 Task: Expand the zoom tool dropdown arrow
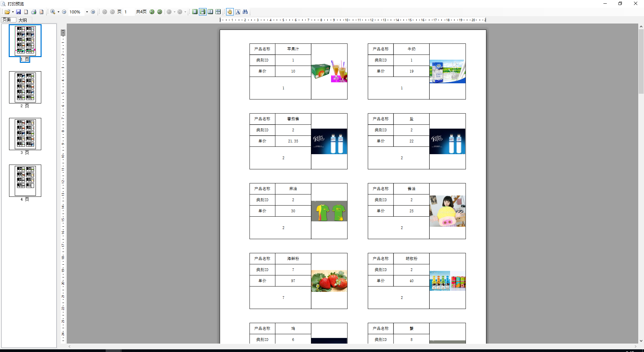(x=58, y=12)
